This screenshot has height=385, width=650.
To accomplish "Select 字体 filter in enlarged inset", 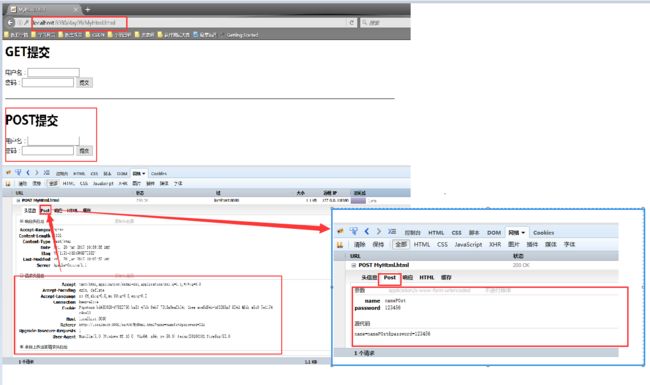I will [569, 245].
